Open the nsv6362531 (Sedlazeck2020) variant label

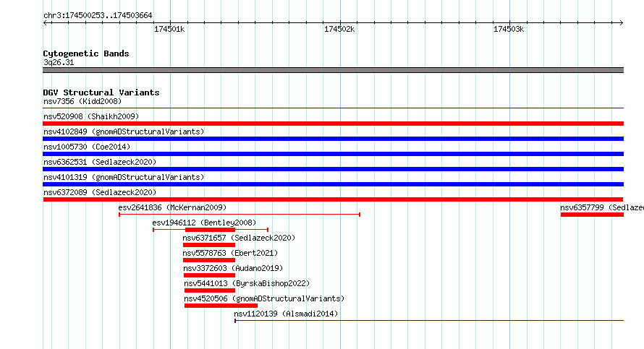tap(100, 162)
